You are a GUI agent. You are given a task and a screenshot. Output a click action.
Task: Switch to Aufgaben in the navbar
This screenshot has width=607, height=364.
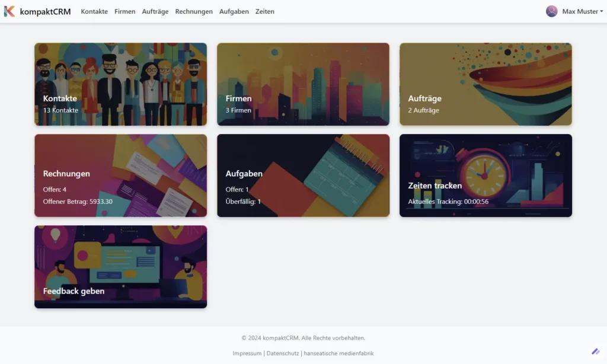(x=234, y=12)
